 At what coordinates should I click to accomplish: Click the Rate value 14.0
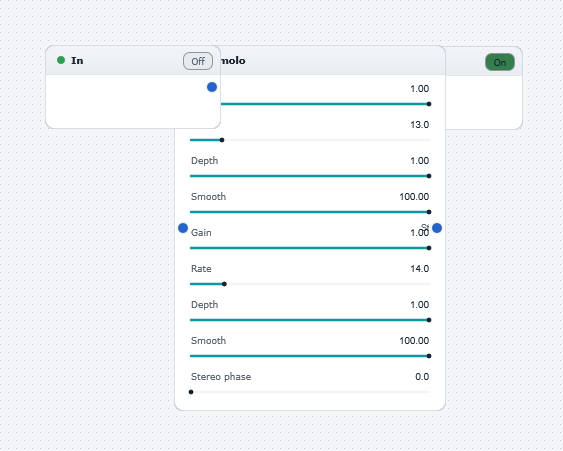420,269
